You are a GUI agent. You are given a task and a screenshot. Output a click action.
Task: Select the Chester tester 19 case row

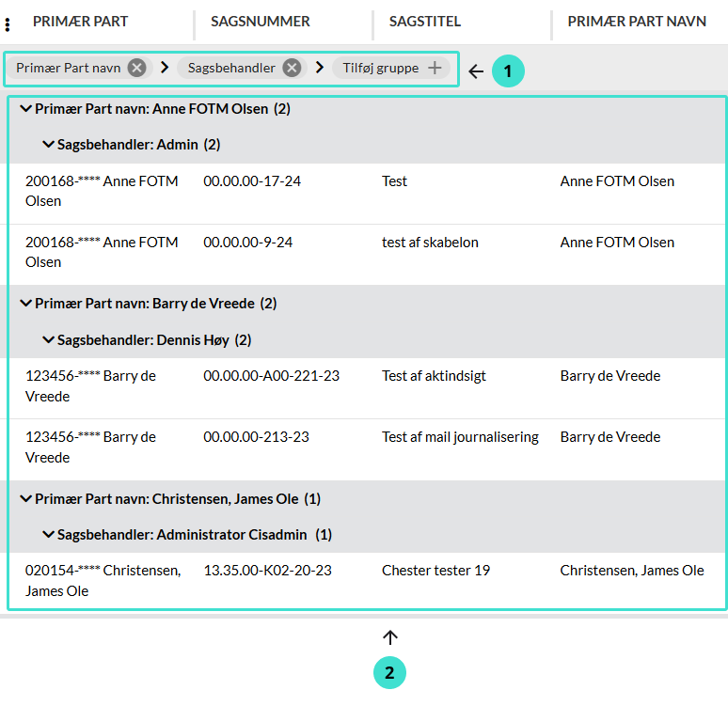click(x=435, y=571)
